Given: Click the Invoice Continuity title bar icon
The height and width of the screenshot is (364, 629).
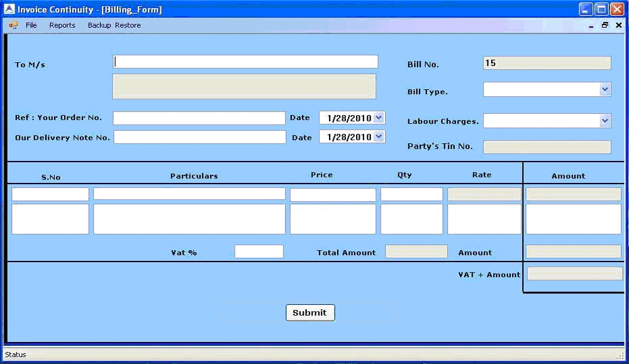Looking at the screenshot, I should click(9, 9).
